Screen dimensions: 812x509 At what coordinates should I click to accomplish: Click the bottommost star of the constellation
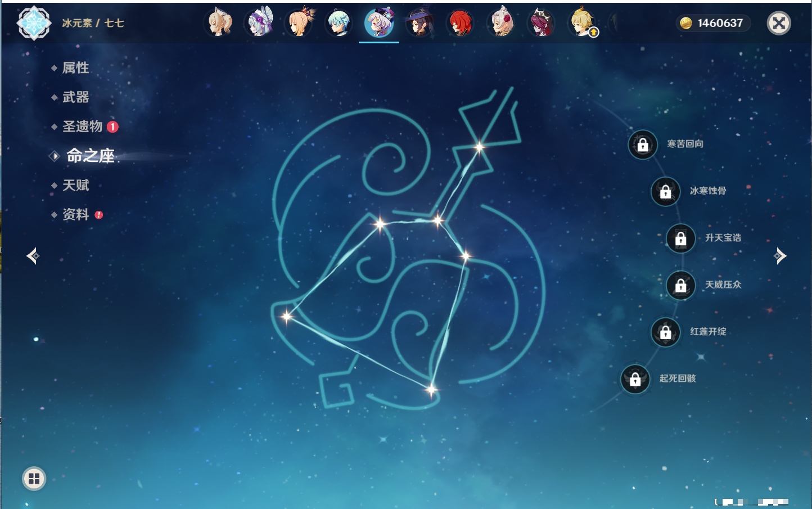coord(431,389)
